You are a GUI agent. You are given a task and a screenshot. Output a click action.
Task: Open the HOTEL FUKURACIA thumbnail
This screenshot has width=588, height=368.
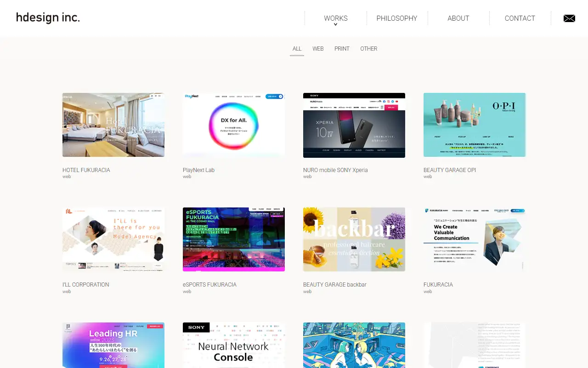113,125
